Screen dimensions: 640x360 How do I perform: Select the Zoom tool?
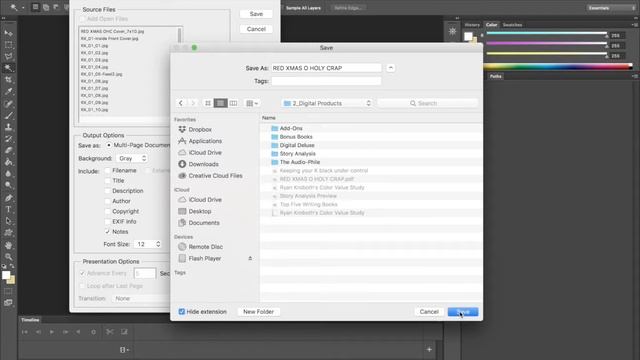pyautogui.click(x=8, y=257)
